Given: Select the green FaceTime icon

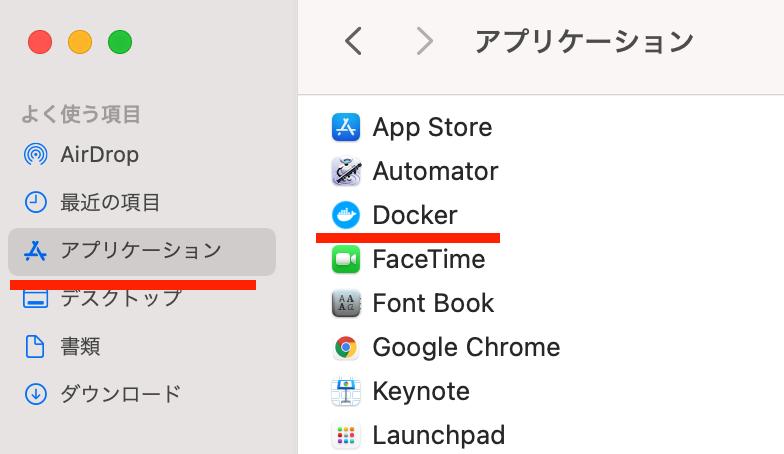Looking at the screenshot, I should click(346, 259).
